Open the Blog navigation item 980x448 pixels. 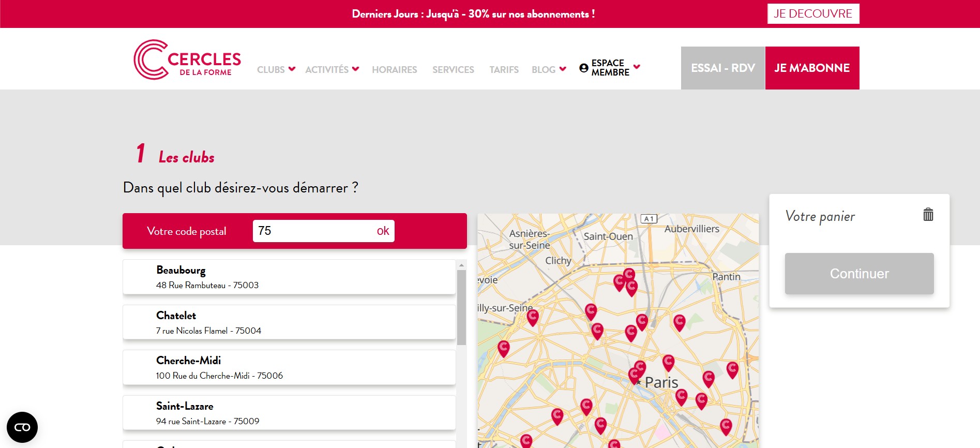(x=544, y=69)
